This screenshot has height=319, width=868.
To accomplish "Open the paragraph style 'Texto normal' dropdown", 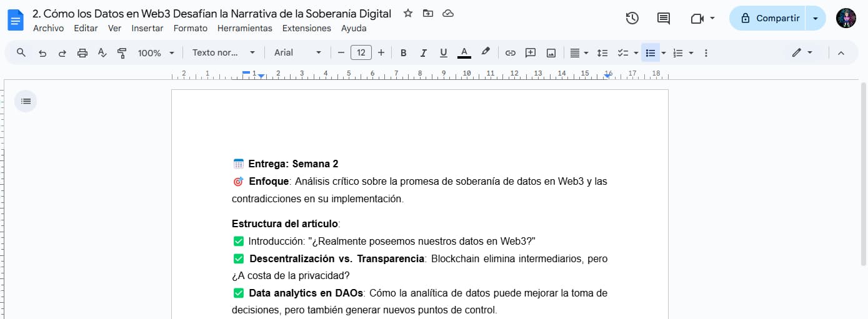I will click(x=223, y=53).
